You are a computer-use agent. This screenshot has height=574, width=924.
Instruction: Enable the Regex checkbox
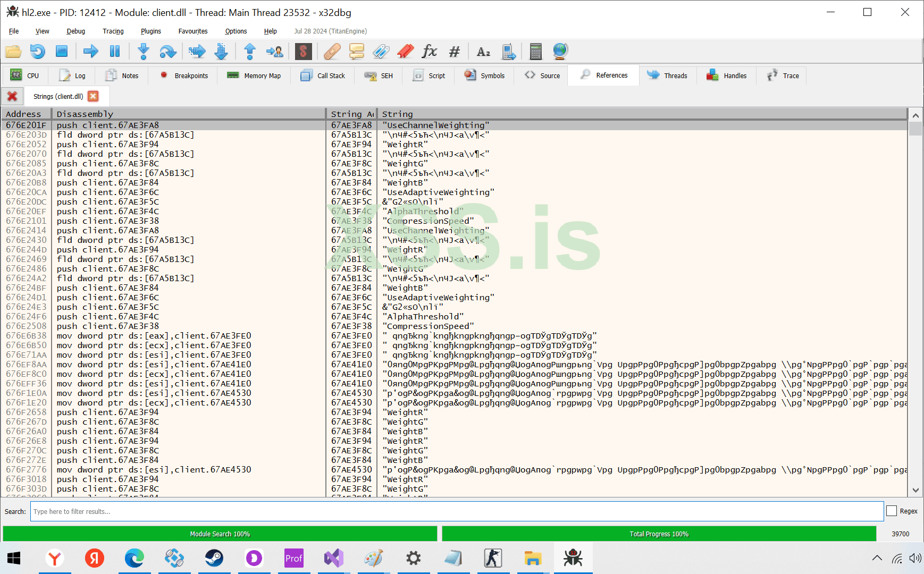[892, 511]
